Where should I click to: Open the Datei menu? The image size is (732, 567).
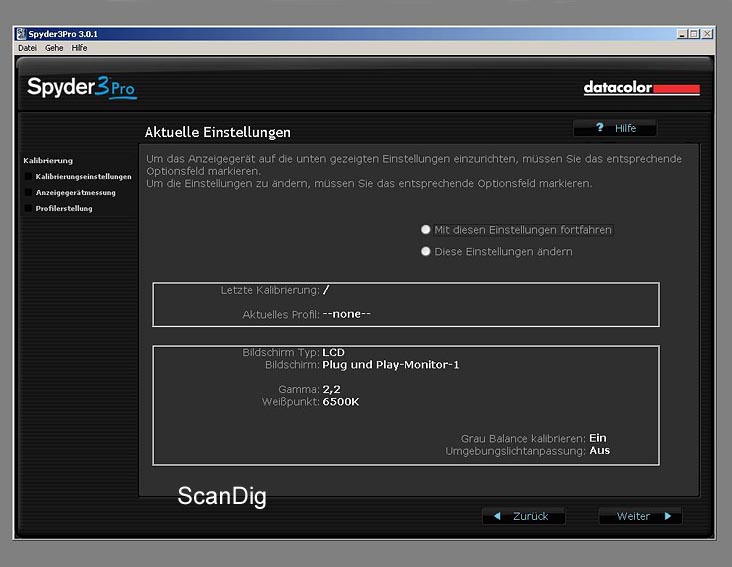(27, 48)
